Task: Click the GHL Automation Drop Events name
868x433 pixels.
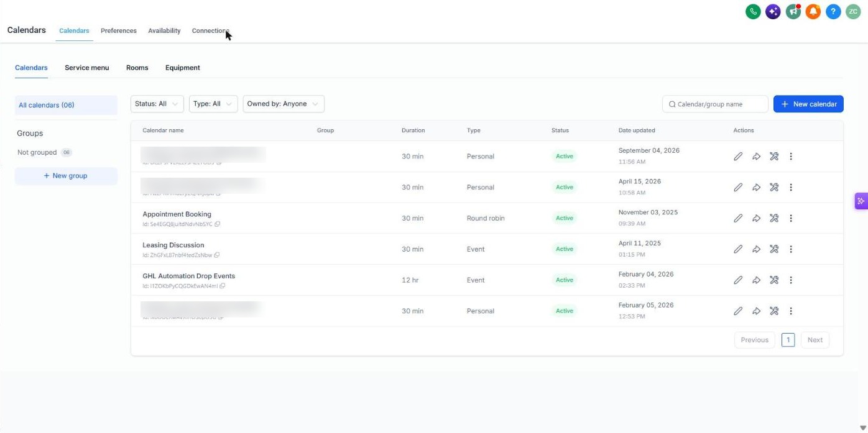Action: coord(189,276)
